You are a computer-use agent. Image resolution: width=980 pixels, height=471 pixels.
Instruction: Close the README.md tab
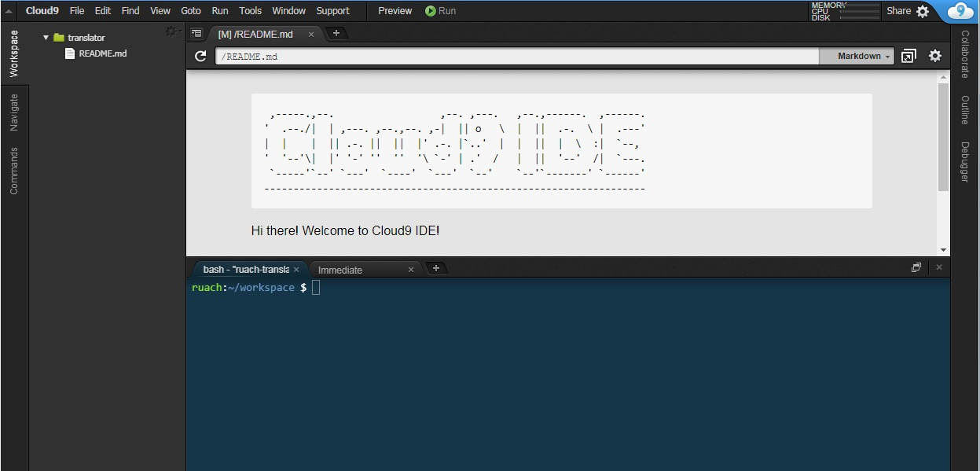pyautogui.click(x=311, y=34)
